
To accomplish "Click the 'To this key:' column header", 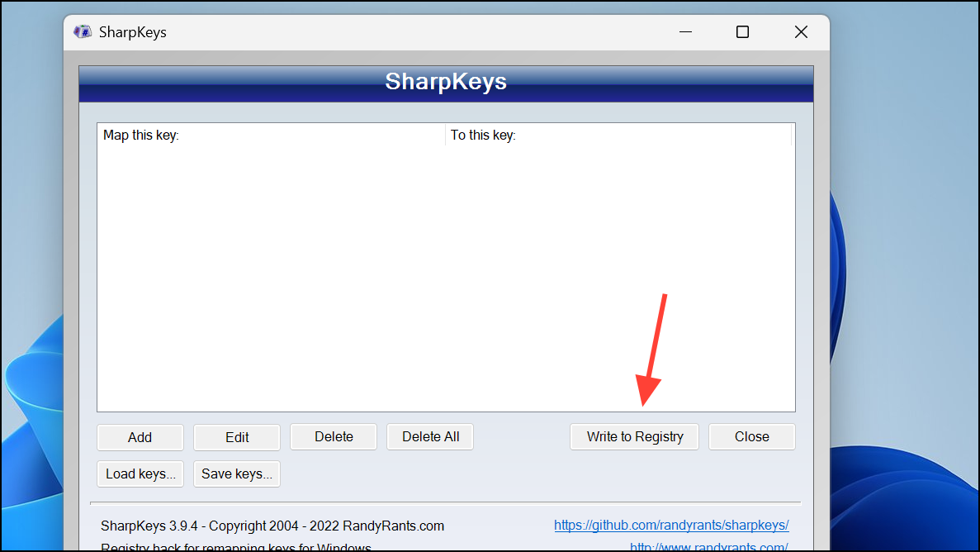I will (x=483, y=135).
